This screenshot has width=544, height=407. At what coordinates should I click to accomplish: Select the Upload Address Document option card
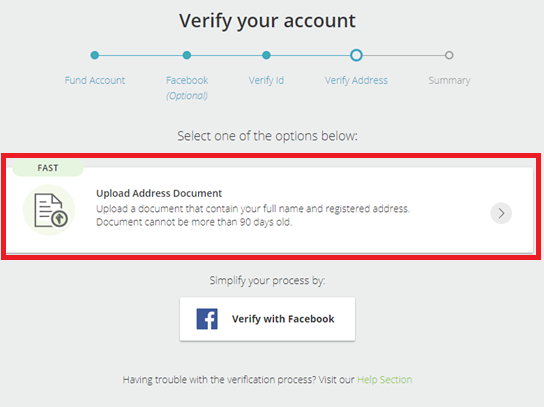pyautogui.click(x=270, y=211)
